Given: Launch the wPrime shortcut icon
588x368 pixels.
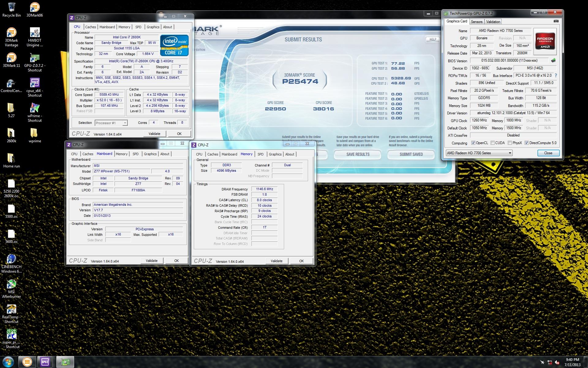Looking at the screenshot, I should click(35, 113).
